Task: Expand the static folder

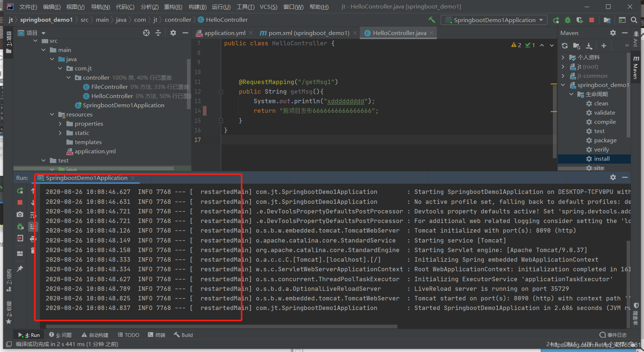Action: [x=60, y=133]
